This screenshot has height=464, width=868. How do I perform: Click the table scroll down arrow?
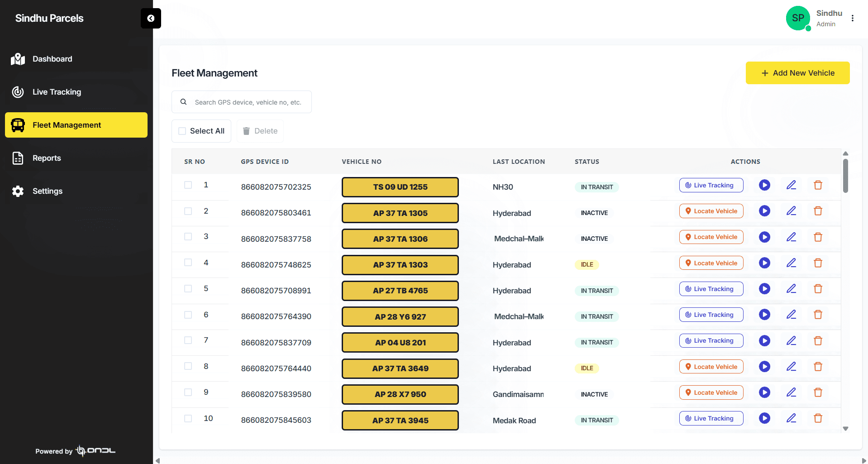pos(845,429)
